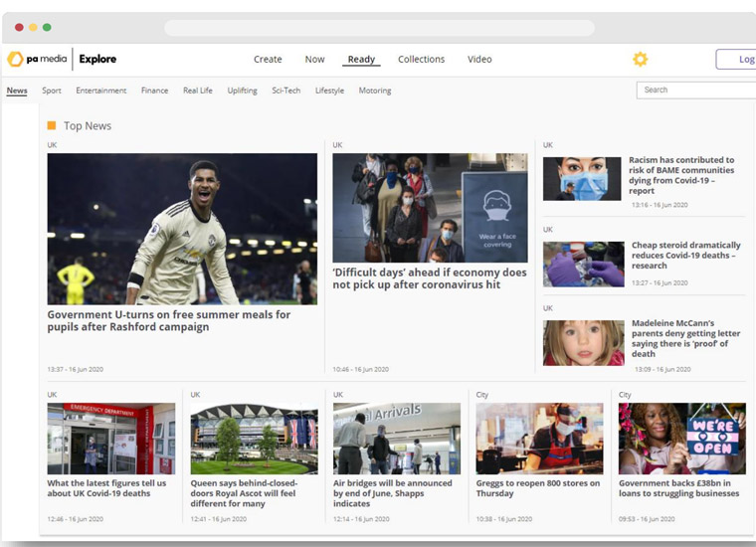756x547 pixels.
Task: Open the Emergency Department entrance thumbnail
Action: (110, 439)
